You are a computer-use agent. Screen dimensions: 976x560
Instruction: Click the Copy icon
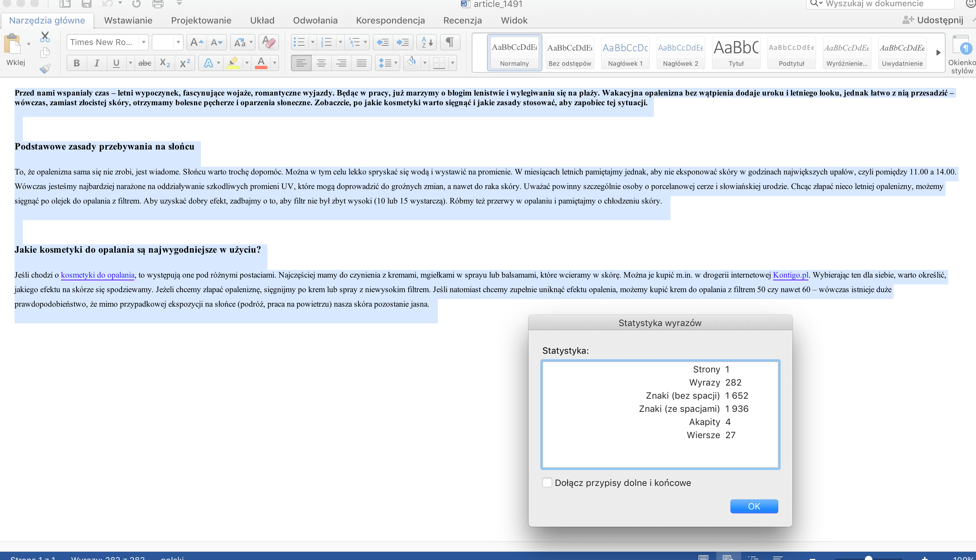coord(45,52)
